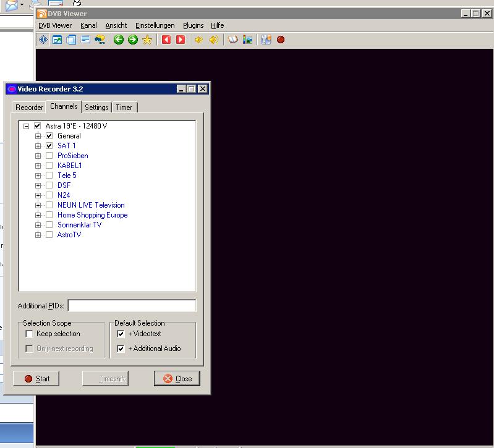Collapse the Astra 19°E root tree node
The image size is (494, 448).
(26, 126)
